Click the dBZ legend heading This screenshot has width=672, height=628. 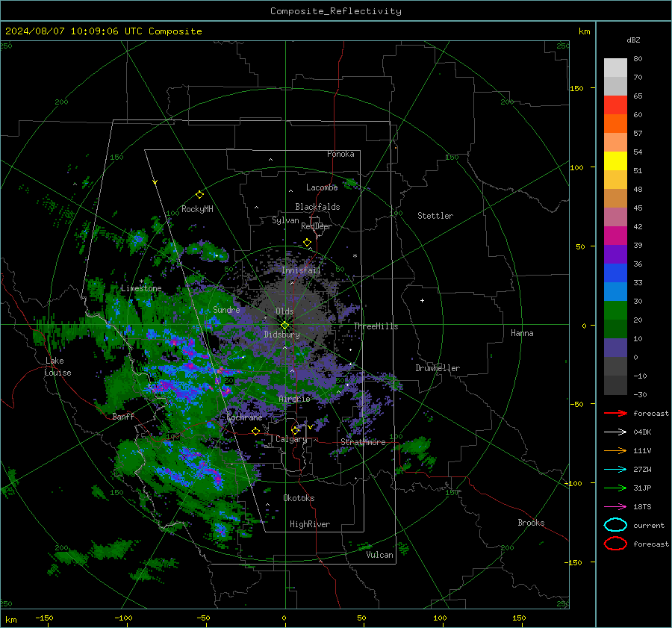[633, 40]
